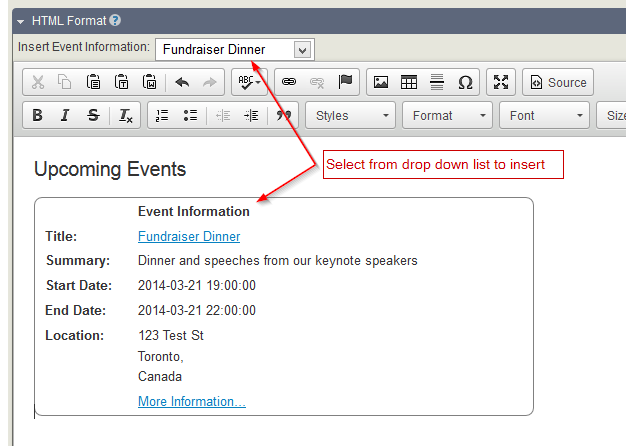Click the Decrease indent icon
This screenshot has width=626, height=446.
coord(223,115)
